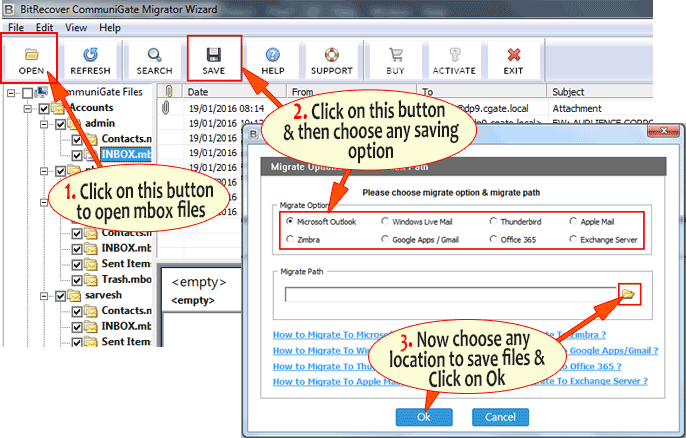
Task: Select the Microsoft Outlook migrate option
Action: click(290, 221)
